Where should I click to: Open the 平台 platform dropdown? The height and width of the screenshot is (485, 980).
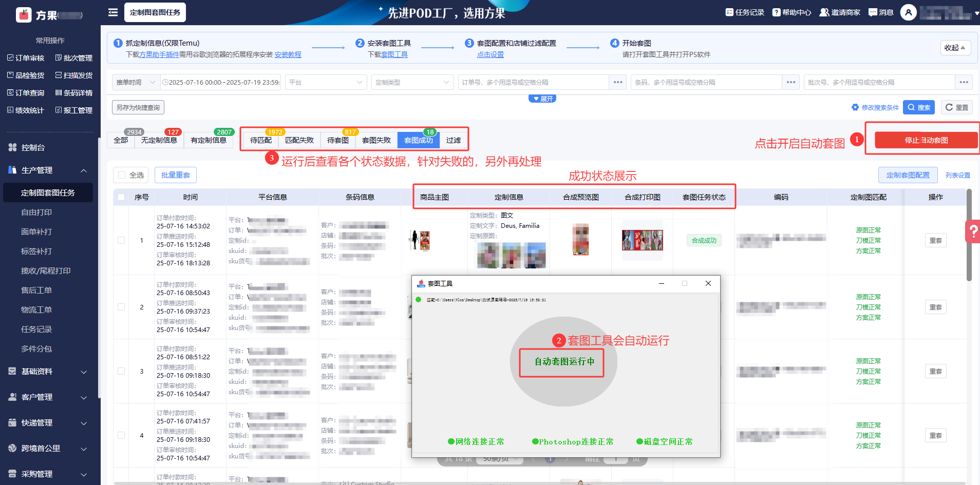tap(326, 82)
